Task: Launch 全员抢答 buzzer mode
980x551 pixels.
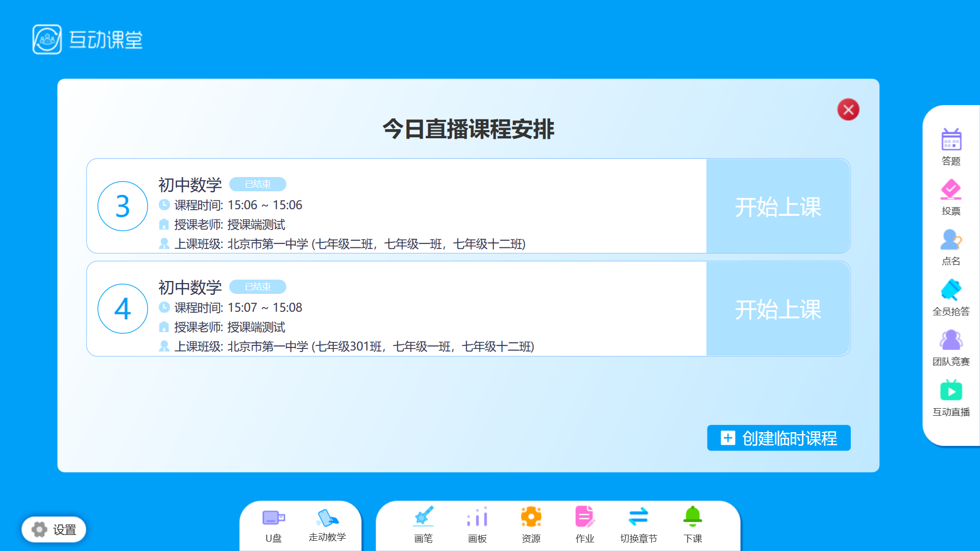Action: (951, 297)
